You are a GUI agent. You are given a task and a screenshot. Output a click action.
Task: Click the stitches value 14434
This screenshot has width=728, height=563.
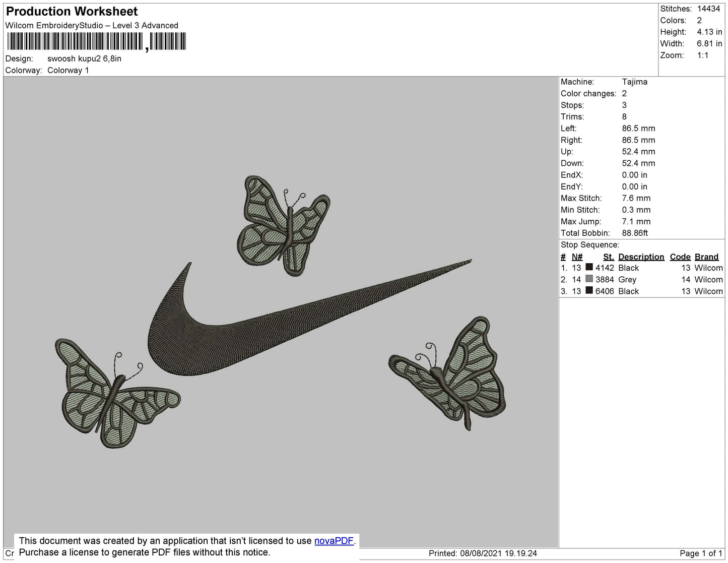pyautogui.click(x=708, y=9)
